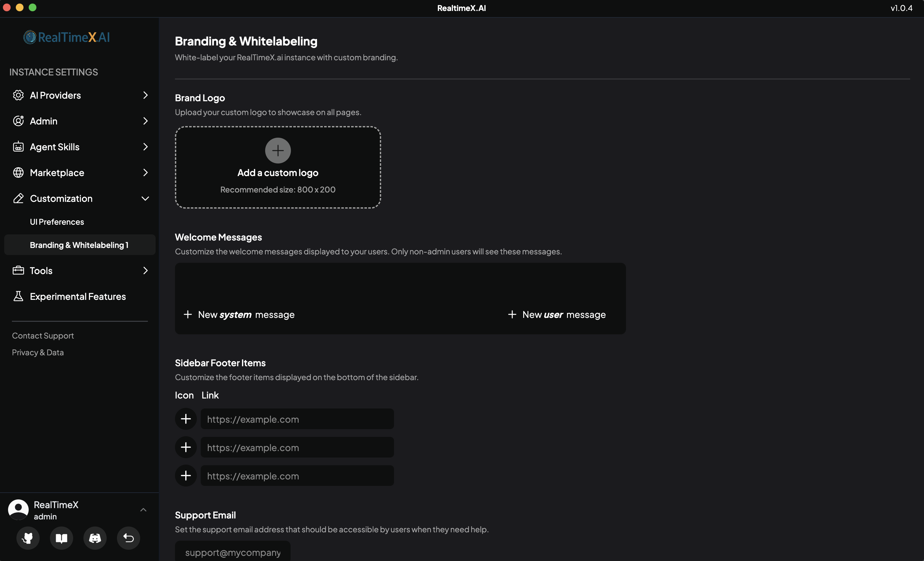Choose icon for second footer link
This screenshot has height=561, width=924.
pyautogui.click(x=186, y=447)
